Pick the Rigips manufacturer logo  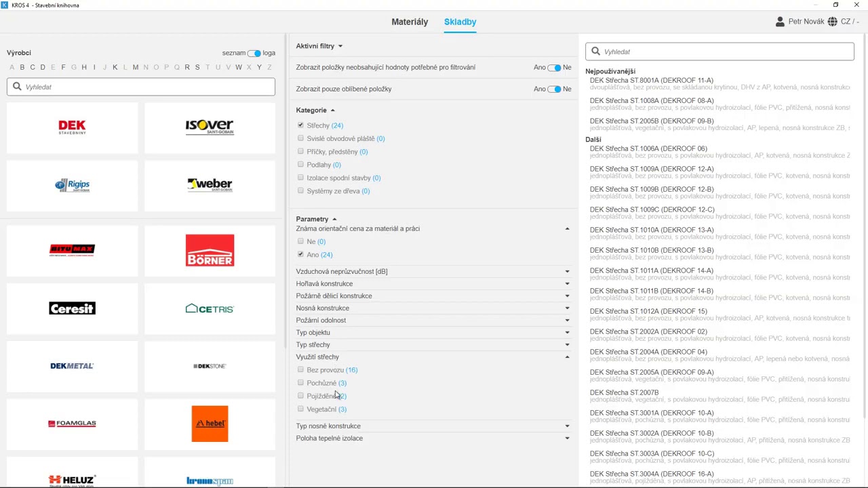tap(72, 185)
